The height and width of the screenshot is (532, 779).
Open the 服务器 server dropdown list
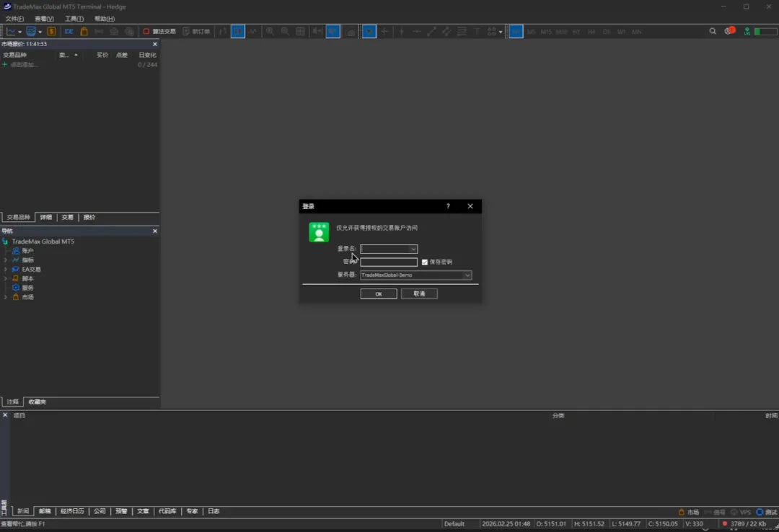click(467, 275)
